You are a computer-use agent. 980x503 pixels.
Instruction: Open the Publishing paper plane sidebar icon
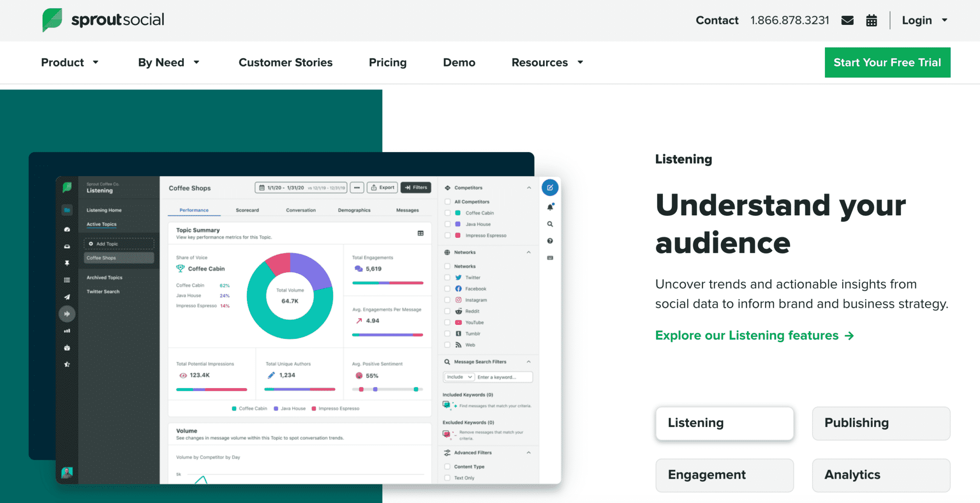(67, 297)
